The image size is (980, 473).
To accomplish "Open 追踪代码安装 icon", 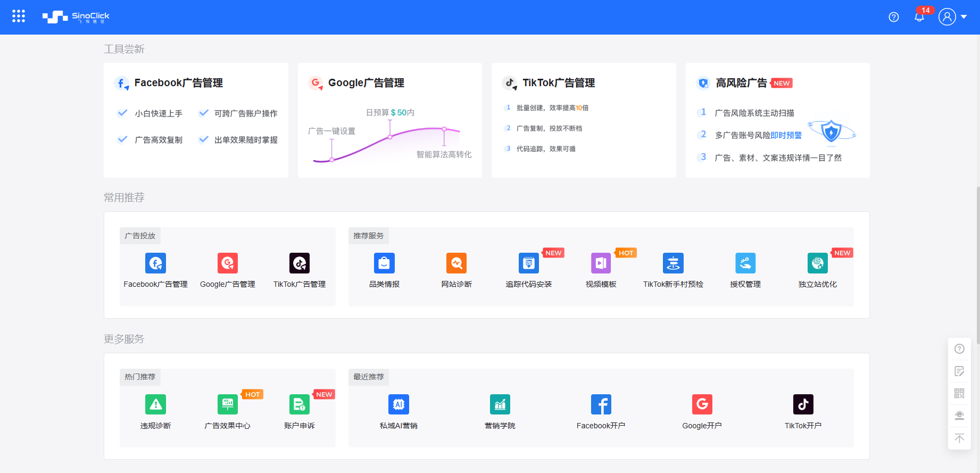I will (x=529, y=263).
